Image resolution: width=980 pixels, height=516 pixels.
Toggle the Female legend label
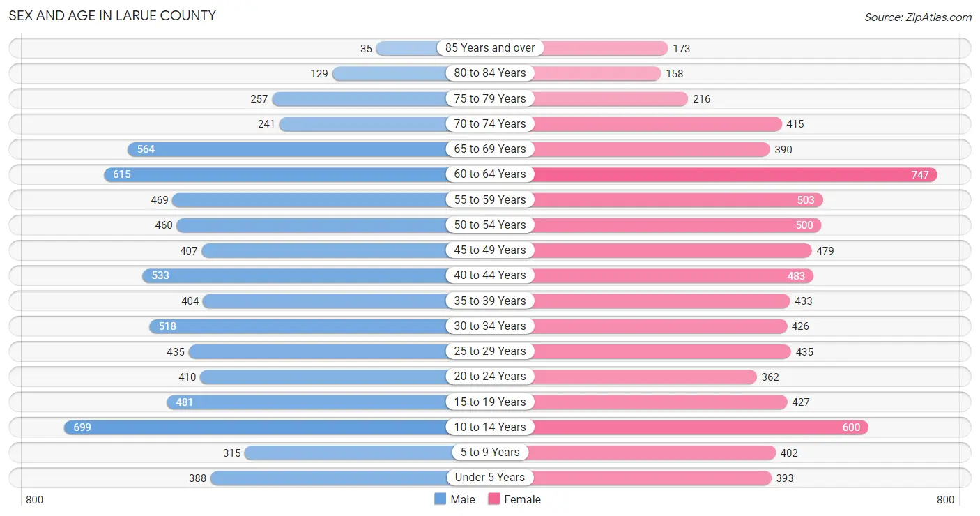pyautogui.click(x=523, y=499)
